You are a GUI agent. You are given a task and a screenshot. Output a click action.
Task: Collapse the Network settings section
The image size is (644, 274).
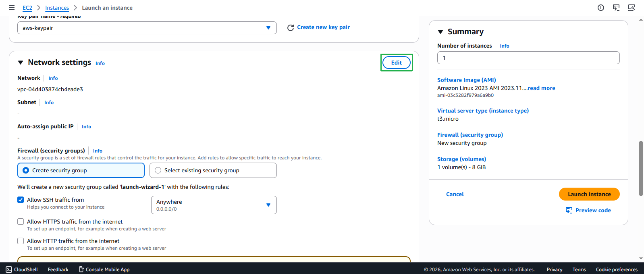click(x=21, y=63)
